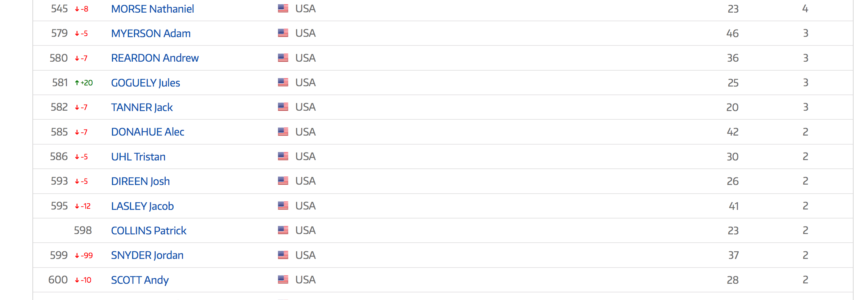Click REARDON Andrew name link
The image size is (868, 300).
(x=155, y=58)
